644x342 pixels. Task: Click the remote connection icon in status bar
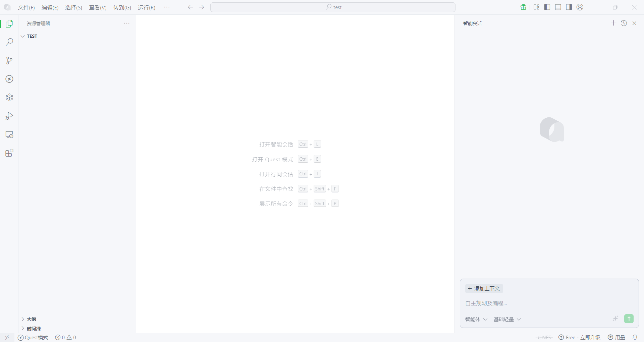7,337
